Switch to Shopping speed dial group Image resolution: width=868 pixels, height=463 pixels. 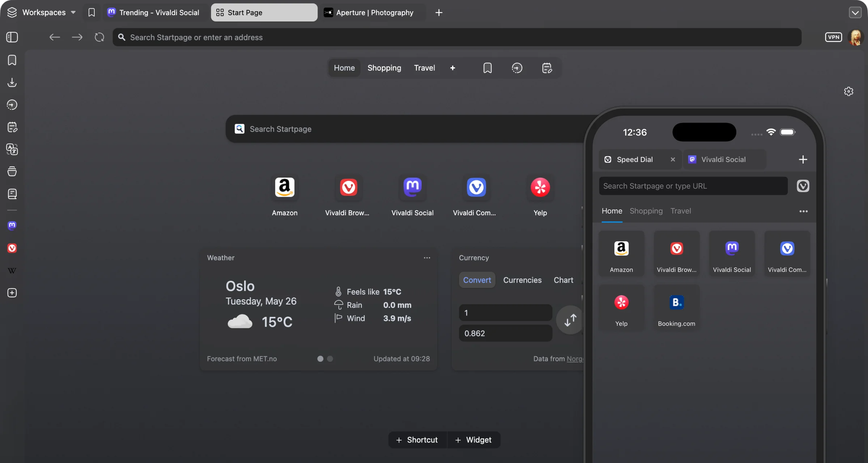coord(384,68)
